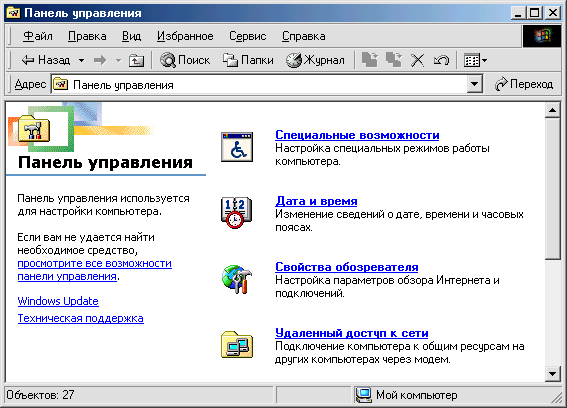567x408 pixels.
Task: Toggle the Папки folders pane button
Action: coord(248,60)
